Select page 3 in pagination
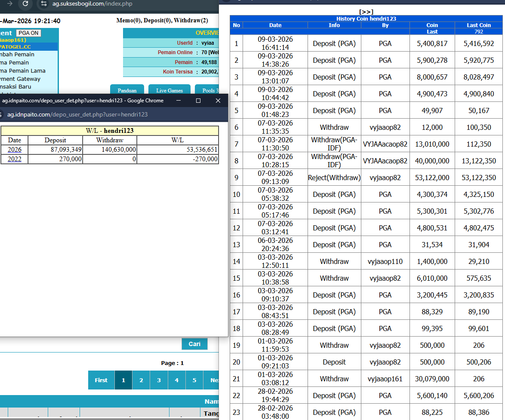The image size is (505, 420). (x=159, y=380)
